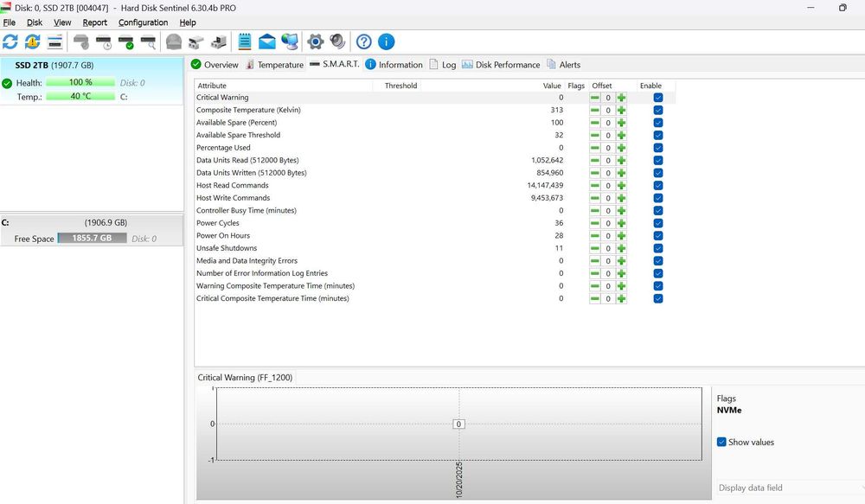Viewport: 865px width, 504px height.
Task: Click plus offset for Power Cycles
Action: 621,223
